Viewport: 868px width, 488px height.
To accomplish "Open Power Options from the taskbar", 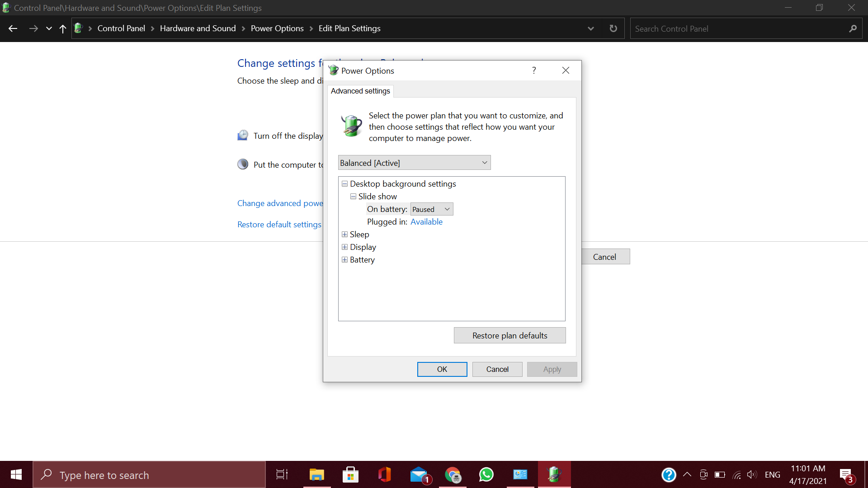I will pyautogui.click(x=554, y=474).
